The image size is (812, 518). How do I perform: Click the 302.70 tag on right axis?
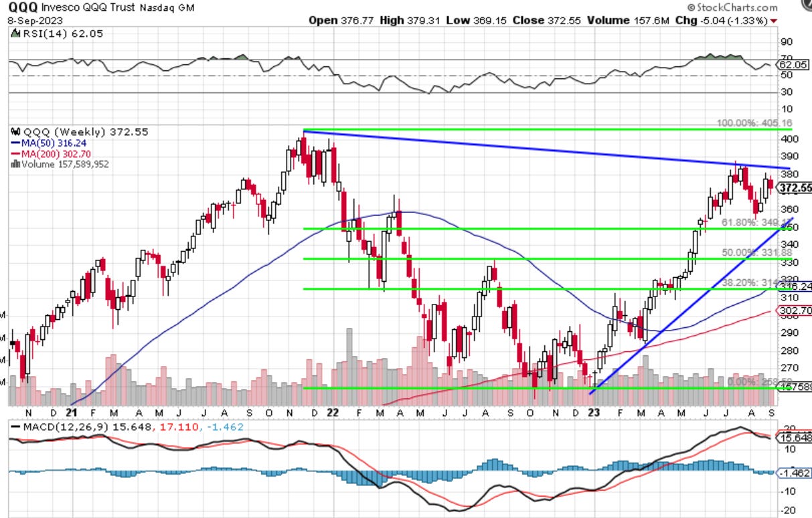795,311
